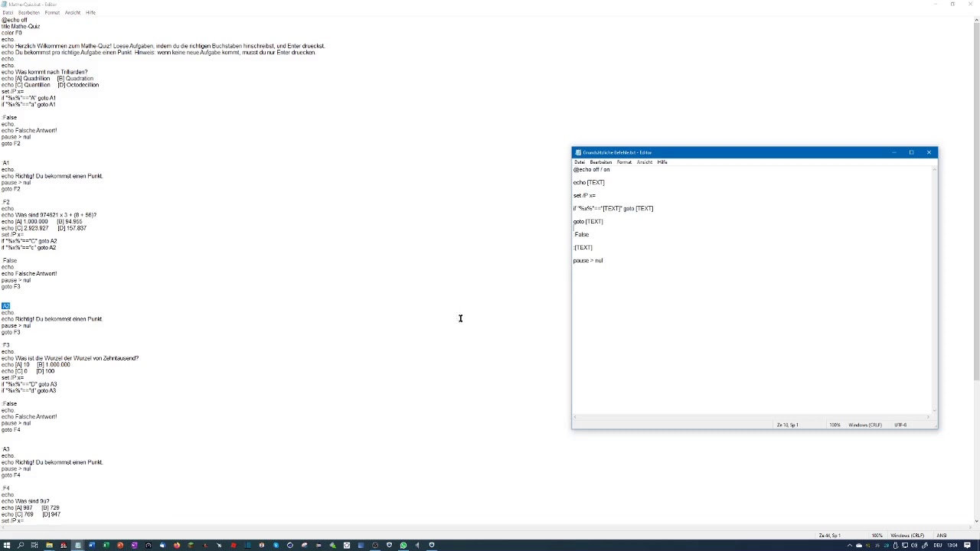Click 'Ze 10, Sp 1' status entry
Screen dimensions: 980x551
point(788,425)
